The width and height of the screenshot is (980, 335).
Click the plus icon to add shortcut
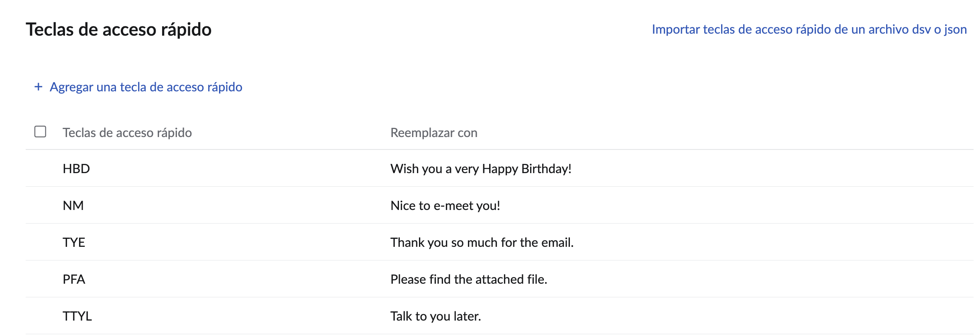tap(39, 87)
